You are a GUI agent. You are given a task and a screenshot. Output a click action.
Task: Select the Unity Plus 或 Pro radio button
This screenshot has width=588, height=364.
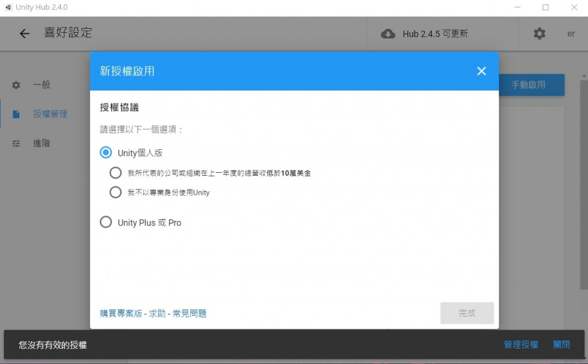(x=106, y=222)
